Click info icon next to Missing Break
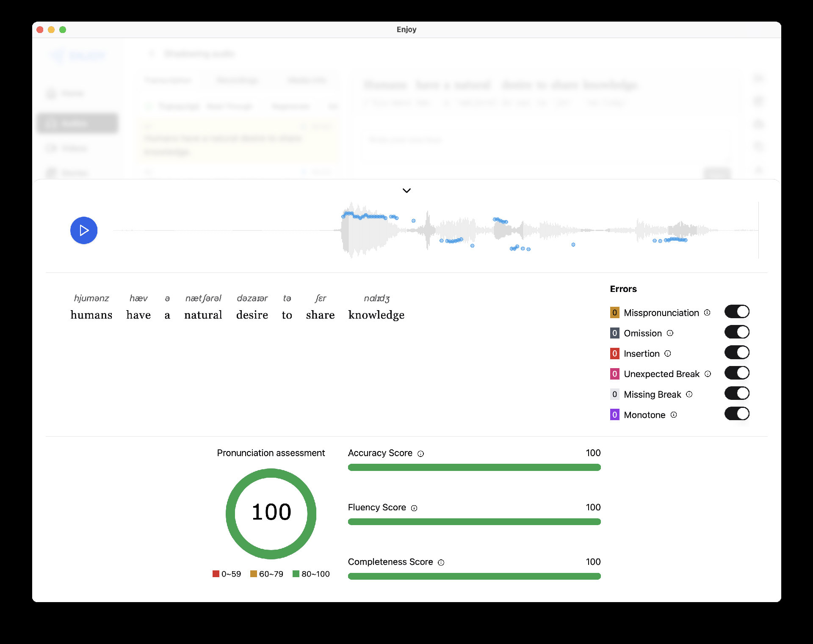Image resolution: width=813 pixels, height=644 pixels. [689, 394]
